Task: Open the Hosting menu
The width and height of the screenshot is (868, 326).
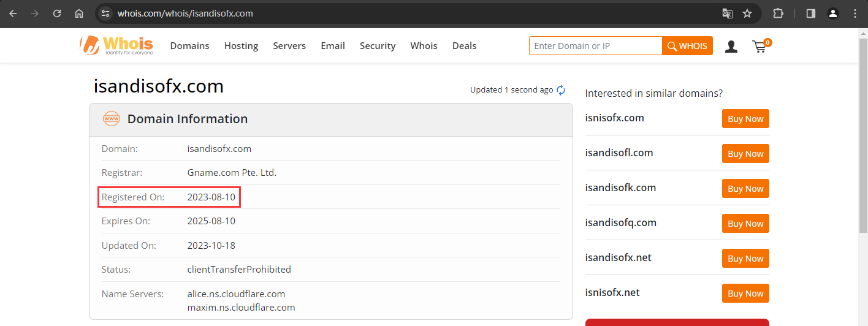Action: (241, 46)
